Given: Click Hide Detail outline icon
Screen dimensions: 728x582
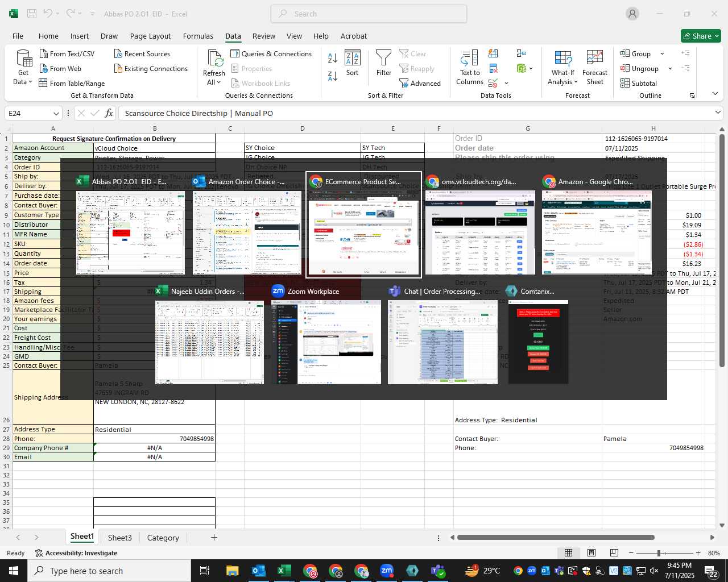Looking at the screenshot, I should (x=685, y=68).
